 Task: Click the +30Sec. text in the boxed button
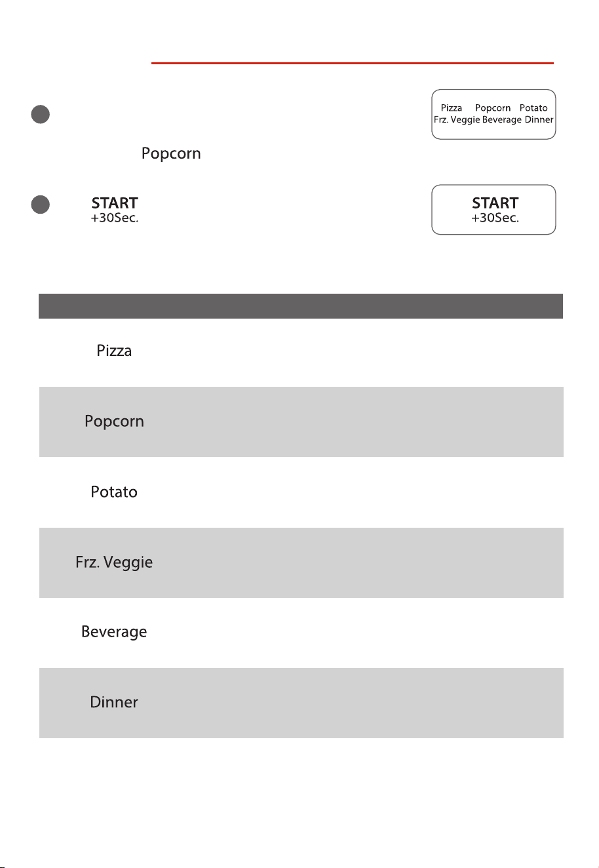tap(495, 218)
